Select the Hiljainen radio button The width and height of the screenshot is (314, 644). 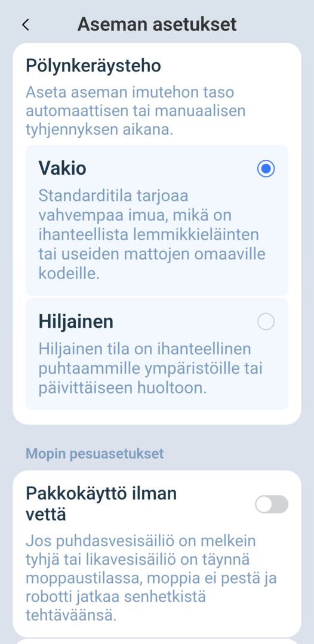[x=266, y=321]
